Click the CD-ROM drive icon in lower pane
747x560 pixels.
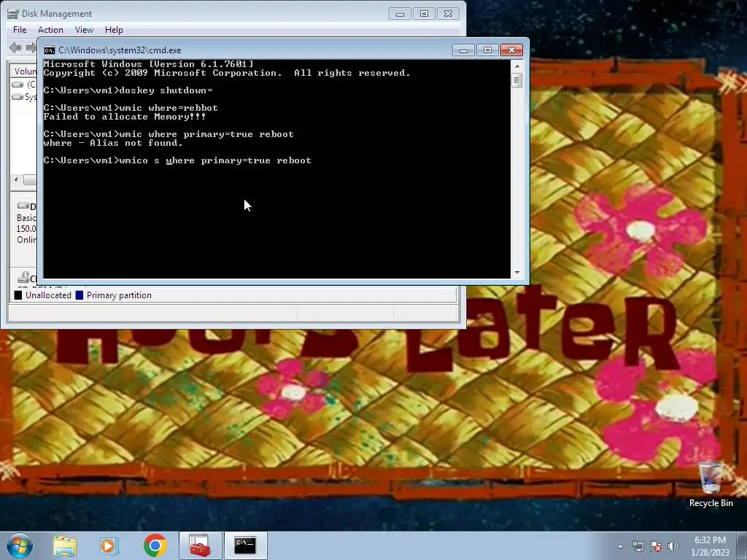point(23,276)
